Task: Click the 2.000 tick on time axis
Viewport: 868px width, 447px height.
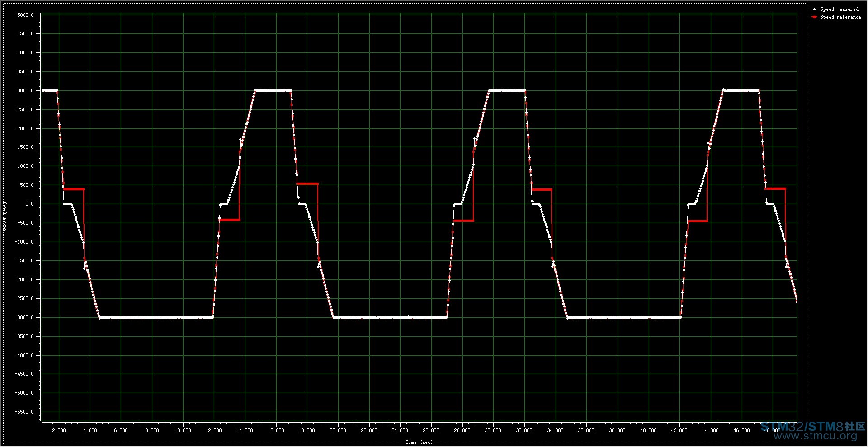Action: (x=59, y=430)
